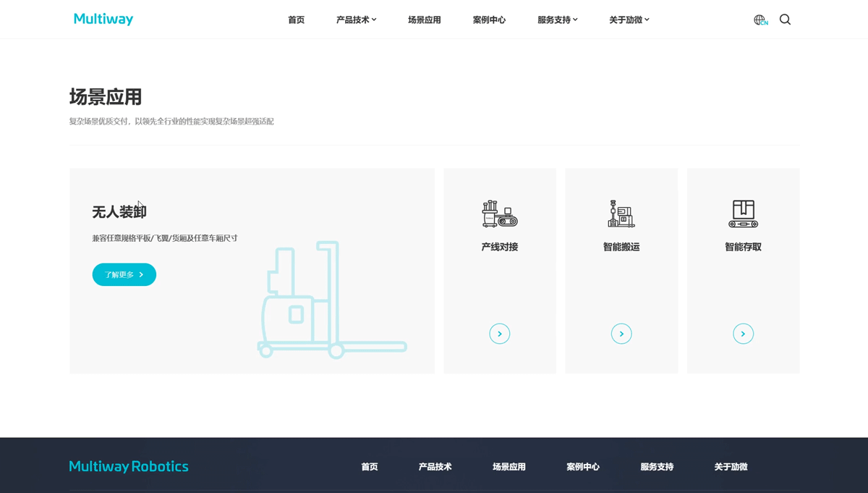Viewport: 868px width, 493px height.
Task: Open 案例中心 from the top navigation
Action: (x=489, y=20)
